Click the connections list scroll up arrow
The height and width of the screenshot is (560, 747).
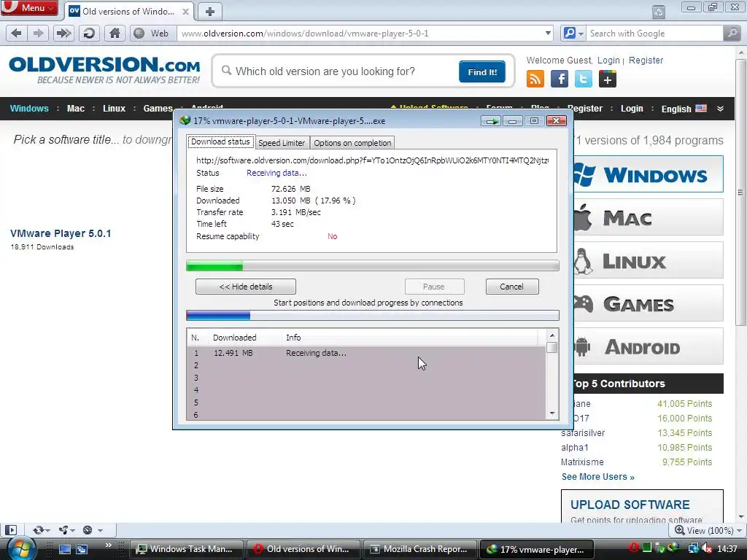click(x=552, y=335)
